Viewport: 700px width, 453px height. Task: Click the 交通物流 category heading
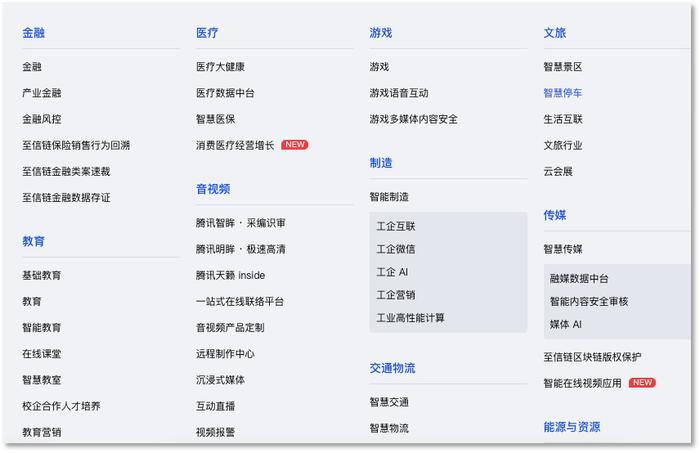(x=392, y=368)
